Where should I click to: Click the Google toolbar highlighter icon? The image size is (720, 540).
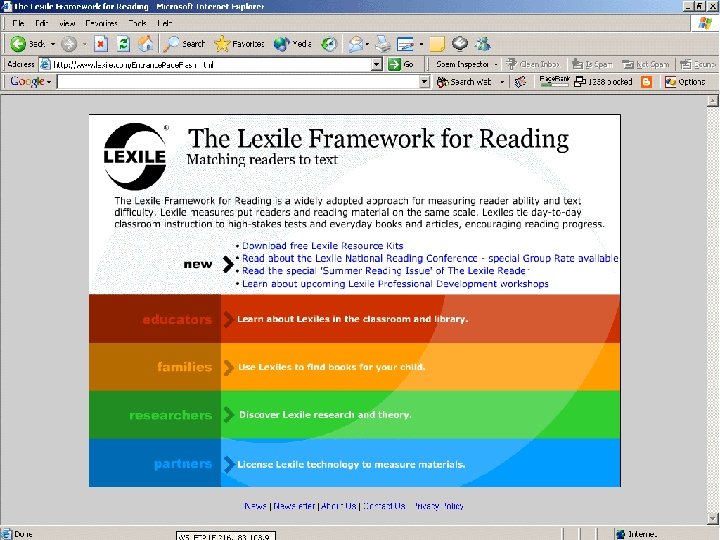(x=520, y=82)
